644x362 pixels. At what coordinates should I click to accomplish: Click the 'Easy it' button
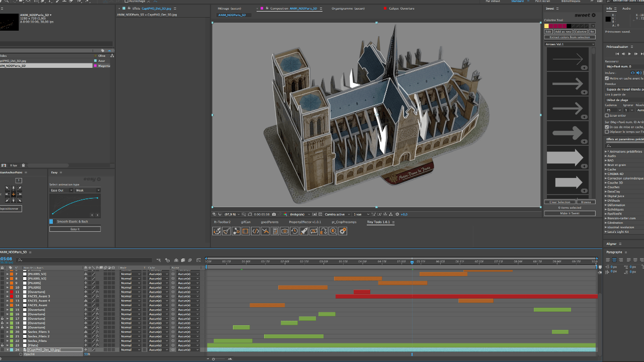click(75, 229)
